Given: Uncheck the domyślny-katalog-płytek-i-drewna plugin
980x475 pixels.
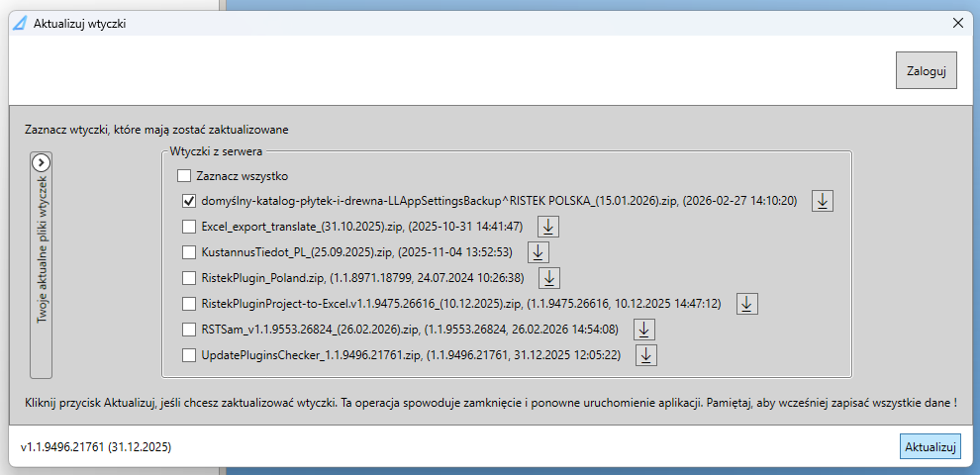Looking at the screenshot, I should (x=189, y=201).
